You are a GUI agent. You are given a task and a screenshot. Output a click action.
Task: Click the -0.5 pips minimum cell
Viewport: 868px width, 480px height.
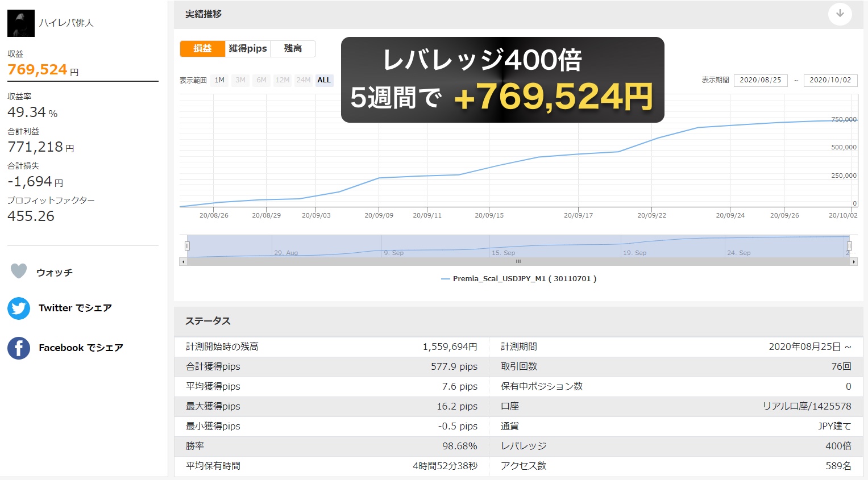(458, 426)
